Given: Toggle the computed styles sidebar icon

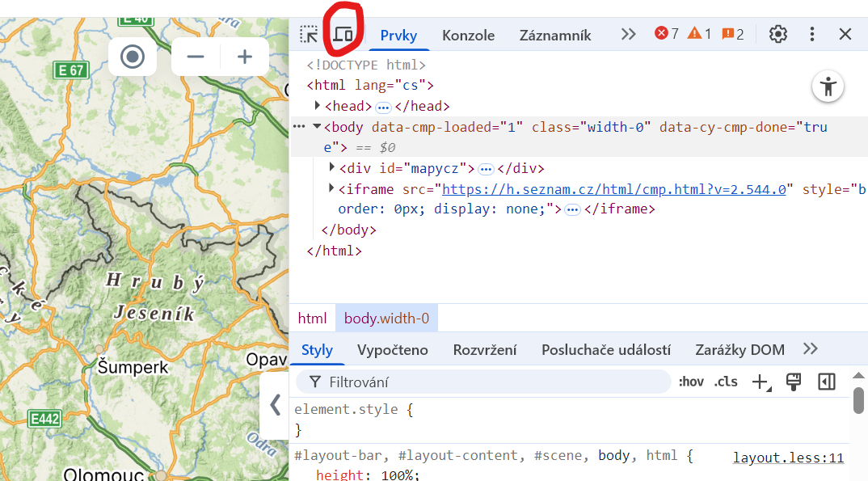Looking at the screenshot, I should click(827, 382).
